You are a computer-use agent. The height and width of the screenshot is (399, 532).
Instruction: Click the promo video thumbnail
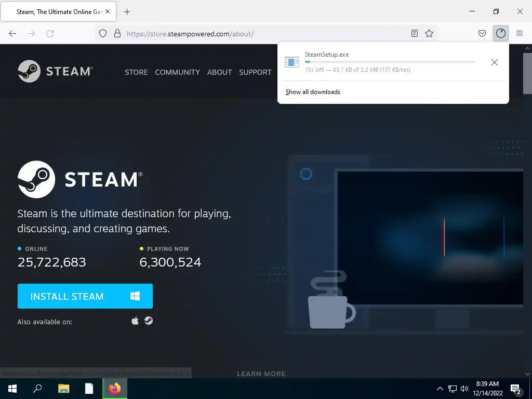click(x=430, y=237)
